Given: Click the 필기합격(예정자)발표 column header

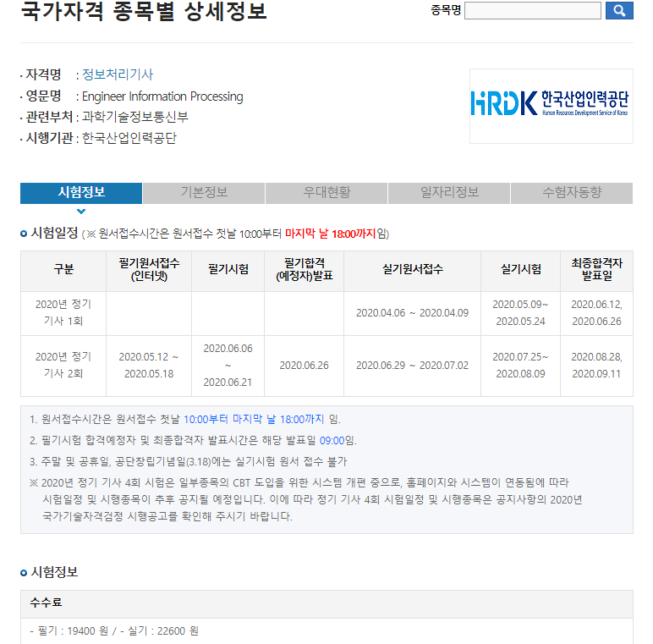Looking at the screenshot, I should [x=304, y=271].
